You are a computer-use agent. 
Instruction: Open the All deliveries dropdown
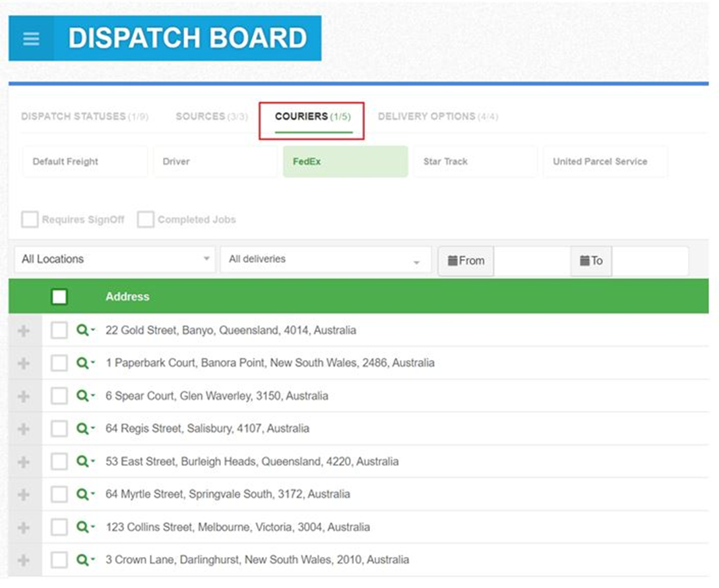pos(326,260)
